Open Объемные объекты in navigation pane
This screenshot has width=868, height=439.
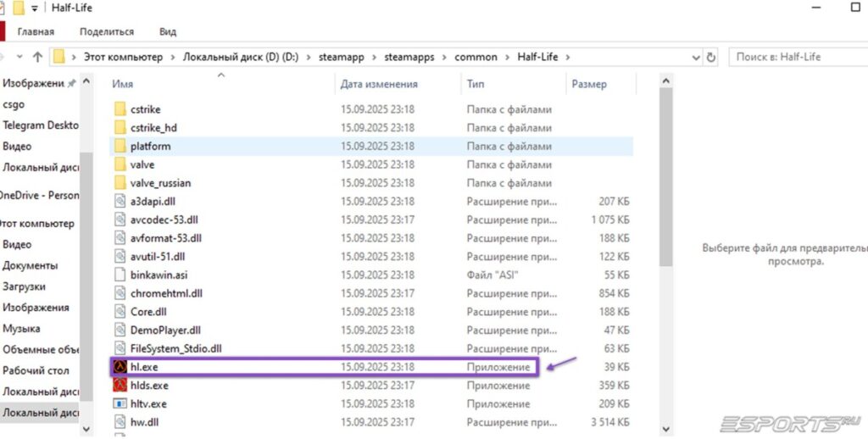[41, 350]
